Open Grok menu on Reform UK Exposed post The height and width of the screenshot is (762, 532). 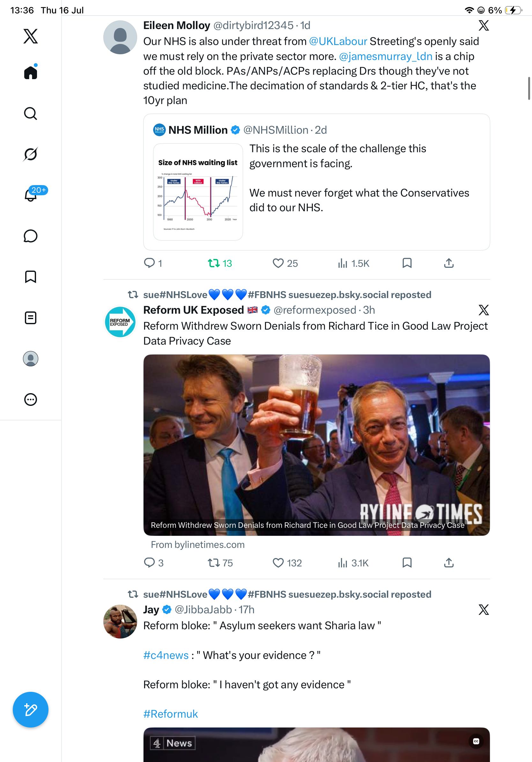click(x=484, y=310)
